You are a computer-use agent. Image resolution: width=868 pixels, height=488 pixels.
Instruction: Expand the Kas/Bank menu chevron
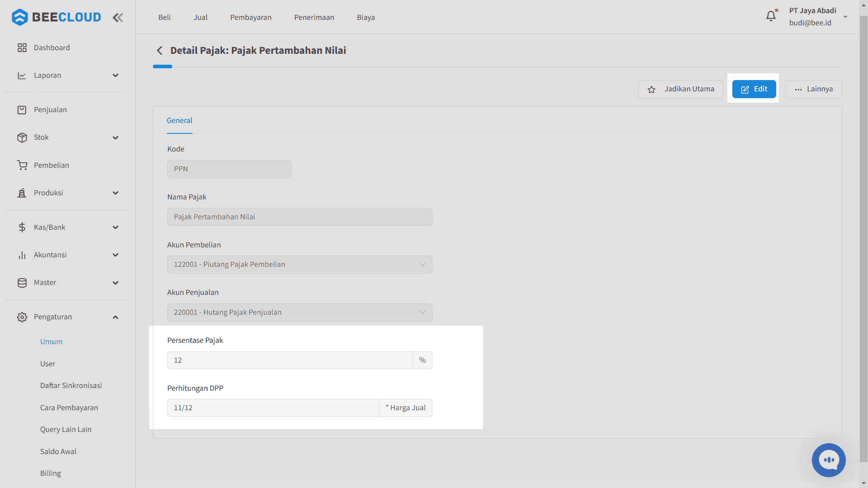click(115, 227)
